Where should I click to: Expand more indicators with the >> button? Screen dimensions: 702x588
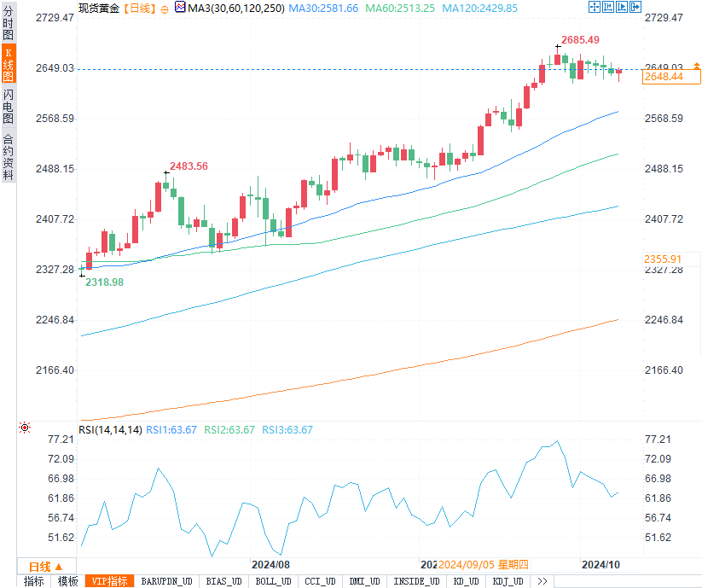(542, 581)
